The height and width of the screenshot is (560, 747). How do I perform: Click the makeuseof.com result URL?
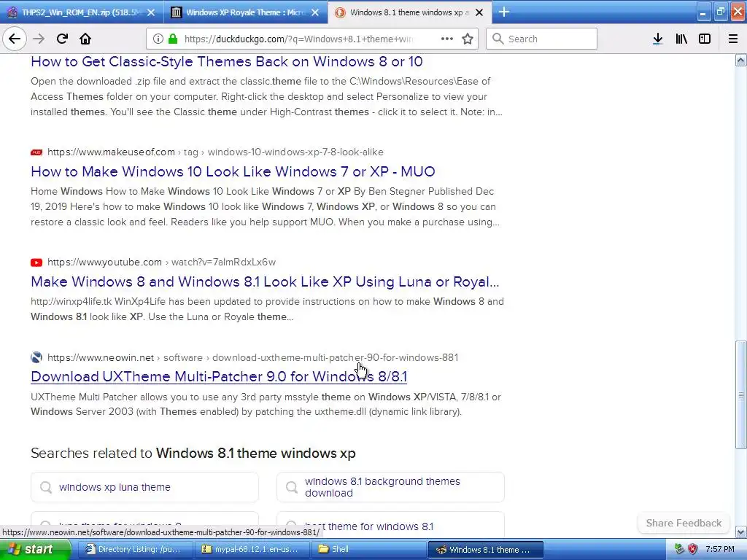pos(215,152)
